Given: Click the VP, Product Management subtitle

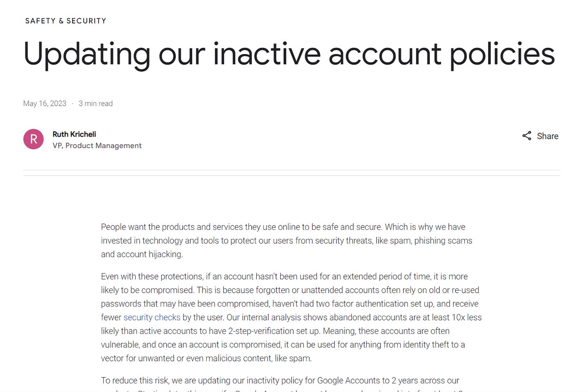Looking at the screenshot, I should [x=97, y=146].
